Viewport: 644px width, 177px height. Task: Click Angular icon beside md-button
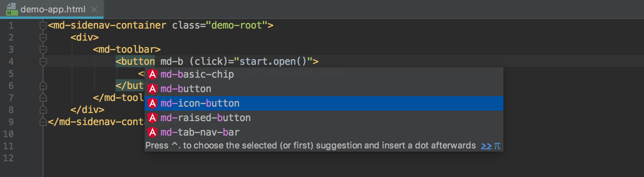pos(152,89)
